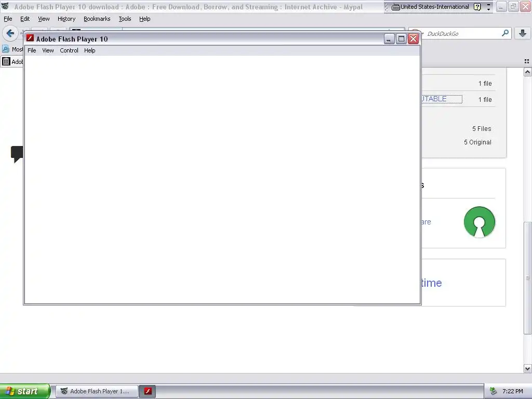Click the '5 Files' text
The image size is (532, 399).
tap(482, 129)
